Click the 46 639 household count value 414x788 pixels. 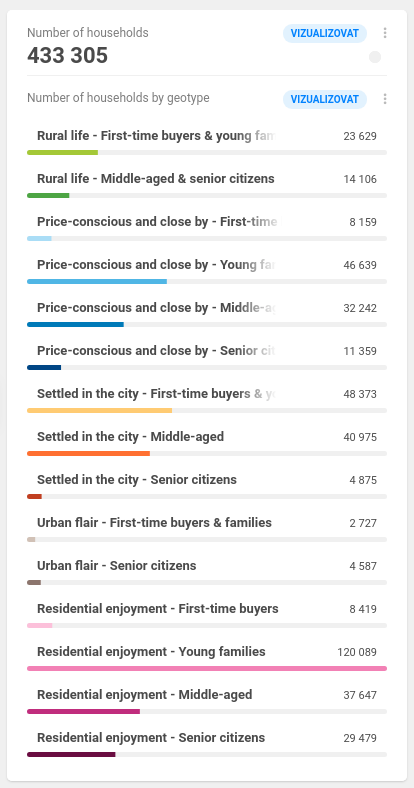(360, 265)
